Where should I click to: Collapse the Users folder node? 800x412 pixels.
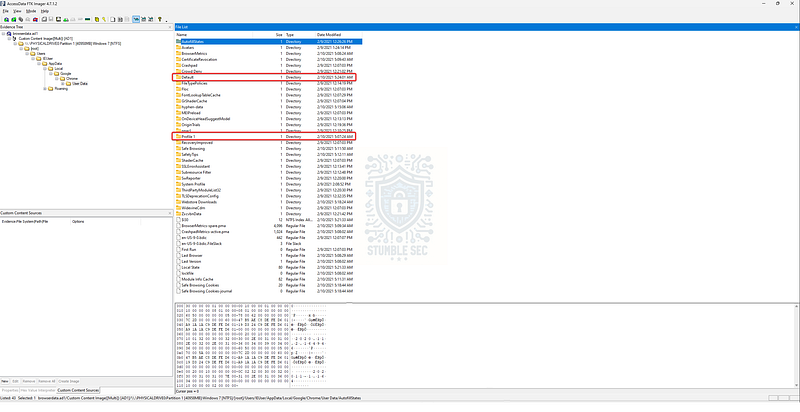[x=27, y=54]
